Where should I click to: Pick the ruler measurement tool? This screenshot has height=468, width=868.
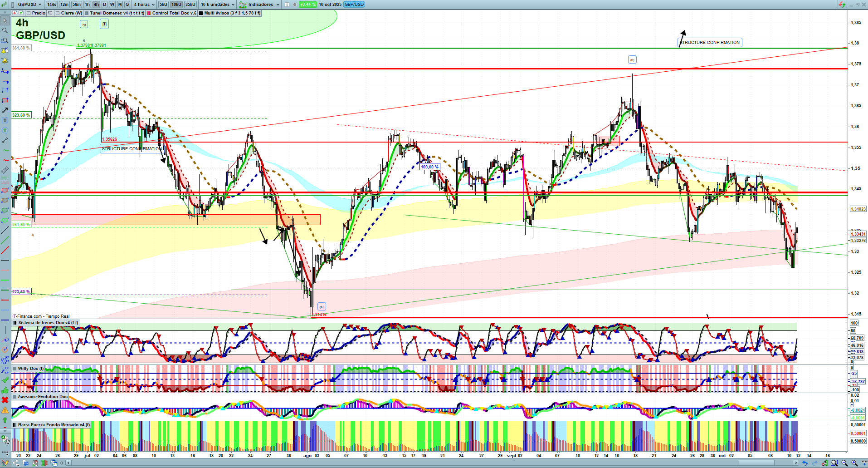coord(5,170)
